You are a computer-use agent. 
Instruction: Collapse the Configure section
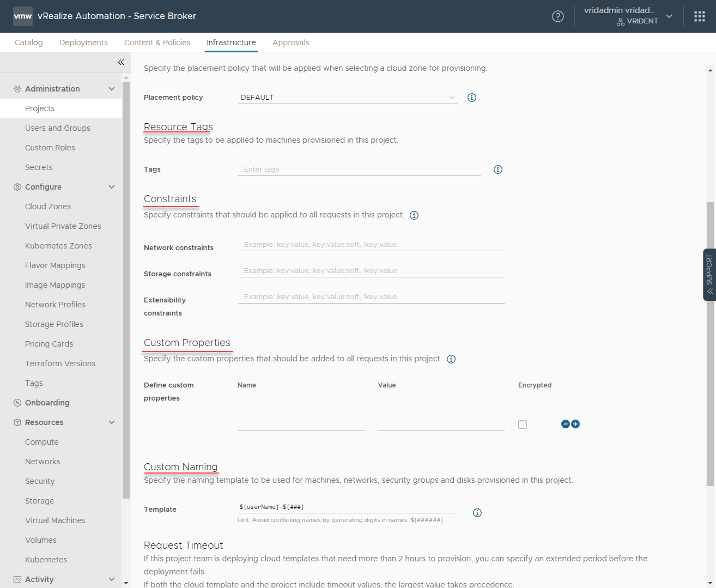click(112, 187)
